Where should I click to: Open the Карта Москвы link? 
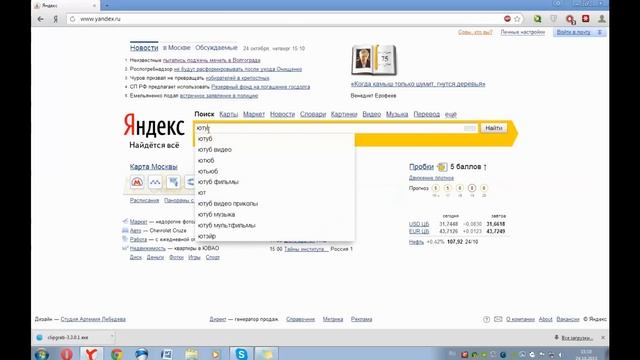(x=153, y=167)
